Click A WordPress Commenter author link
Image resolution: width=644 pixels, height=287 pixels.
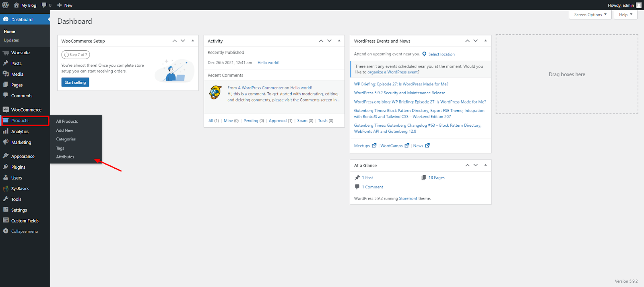click(x=262, y=88)
